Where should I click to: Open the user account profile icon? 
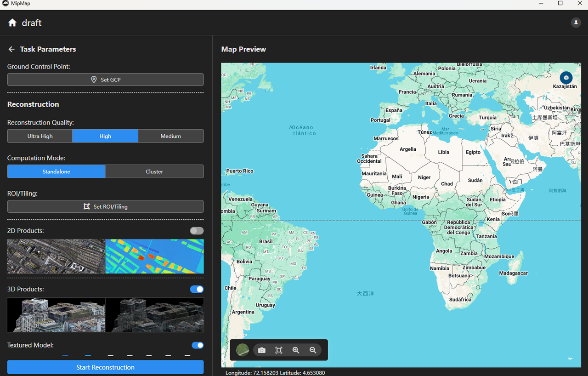tap(576, 23)
